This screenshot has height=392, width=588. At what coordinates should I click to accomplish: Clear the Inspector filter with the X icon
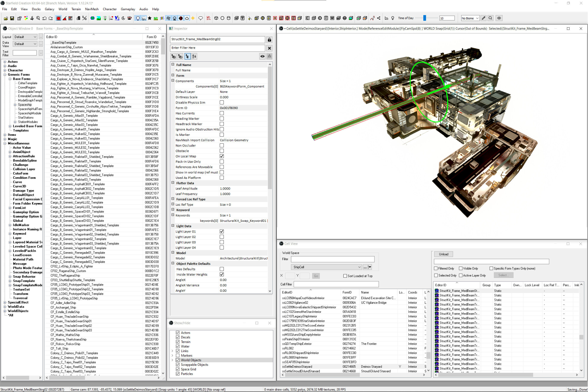point(269,48)
